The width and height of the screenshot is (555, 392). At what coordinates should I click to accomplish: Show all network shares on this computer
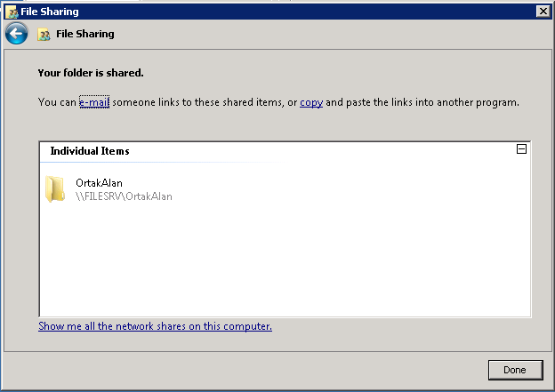[x=156, y=326]
